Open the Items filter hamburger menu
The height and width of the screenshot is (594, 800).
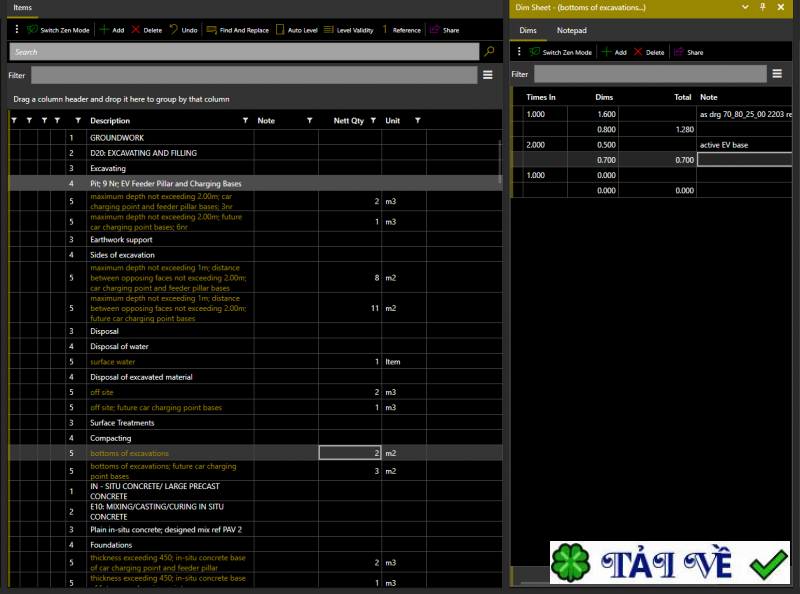click(x=488, y=75)
